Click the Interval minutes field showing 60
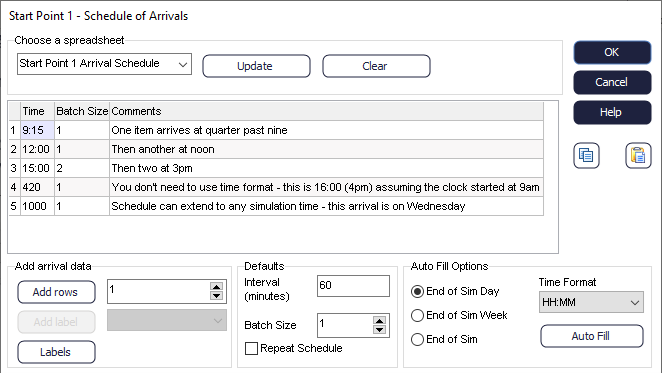The width and height of the screenshot is (662, 373). 353,286
